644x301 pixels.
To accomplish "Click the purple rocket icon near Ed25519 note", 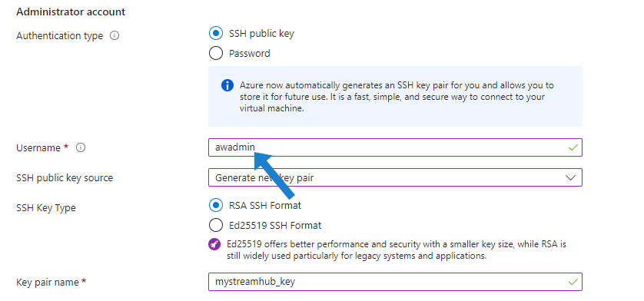I will (x=215, y=244).
